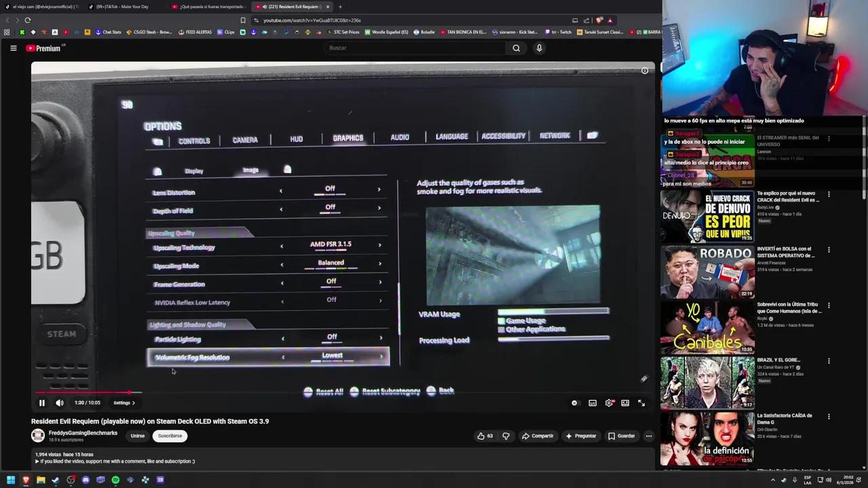Show hidden system tray icons
Screen dimensions: 868x488
click(772, 480)
